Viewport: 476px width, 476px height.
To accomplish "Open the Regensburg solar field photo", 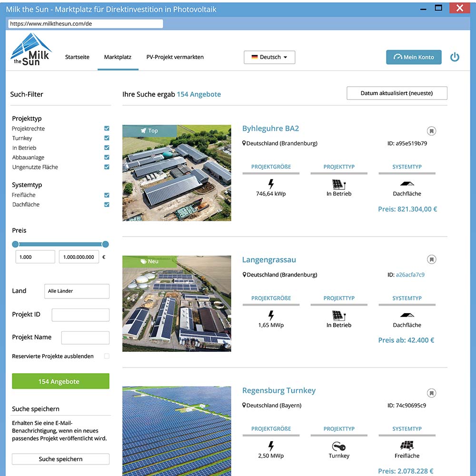I will [177, 431].
